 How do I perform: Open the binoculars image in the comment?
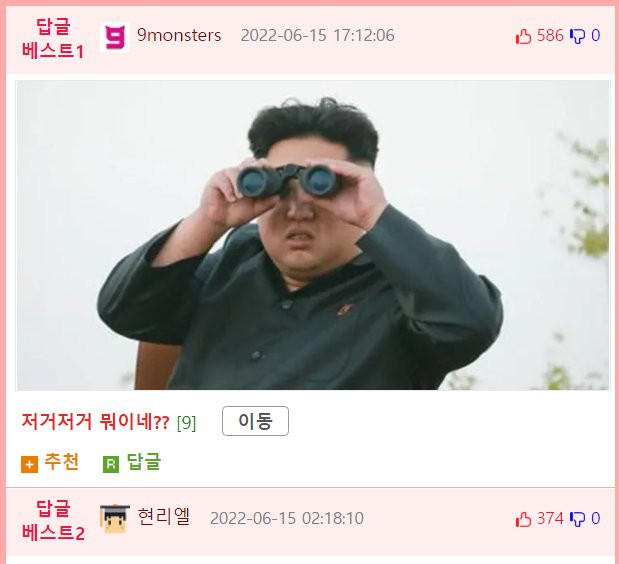pos(313,235)
